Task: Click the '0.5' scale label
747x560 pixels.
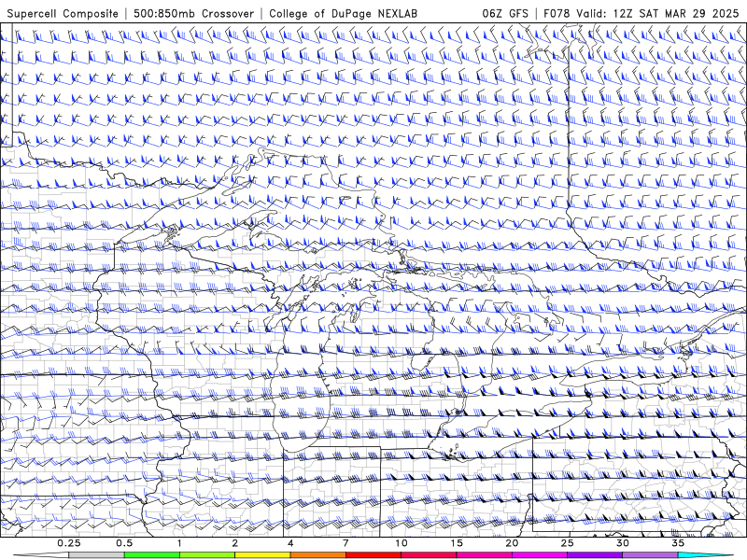Action: tap(124, 543)
